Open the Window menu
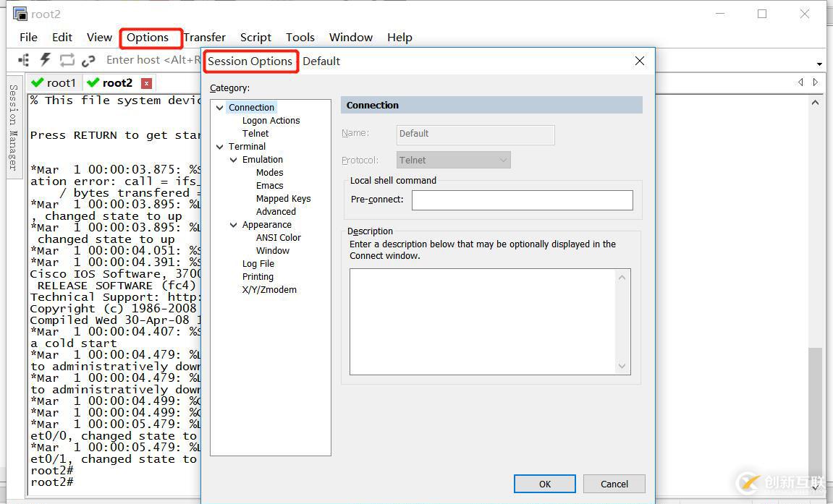Screen dimensions: 833x504 click(x=350, y=37)
